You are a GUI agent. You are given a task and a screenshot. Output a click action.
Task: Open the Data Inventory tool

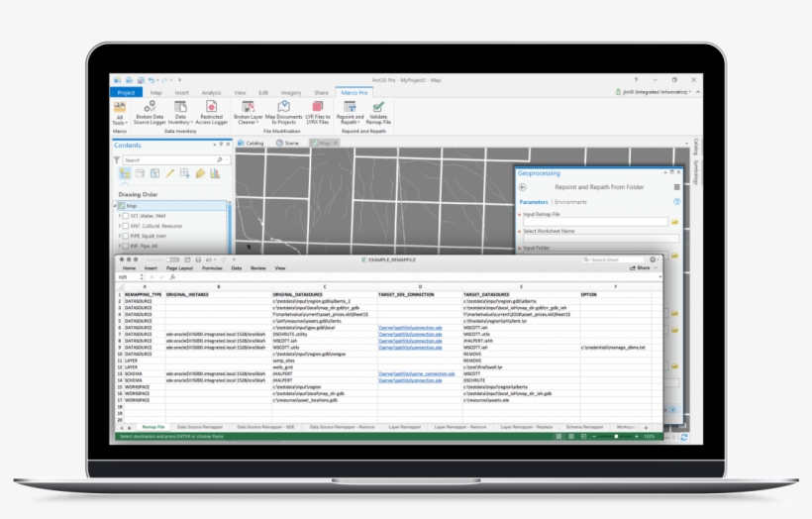[180, 112]
